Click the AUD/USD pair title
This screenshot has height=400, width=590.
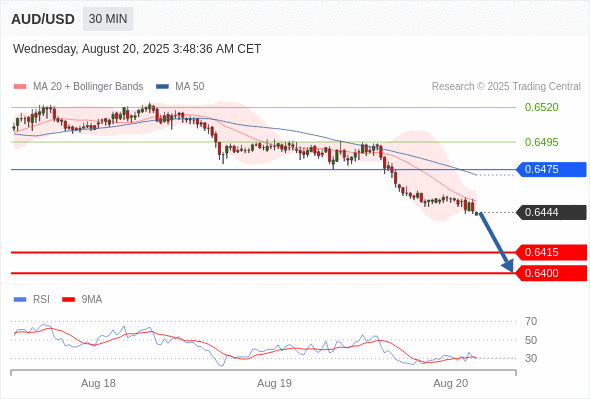tap(43, 19)
